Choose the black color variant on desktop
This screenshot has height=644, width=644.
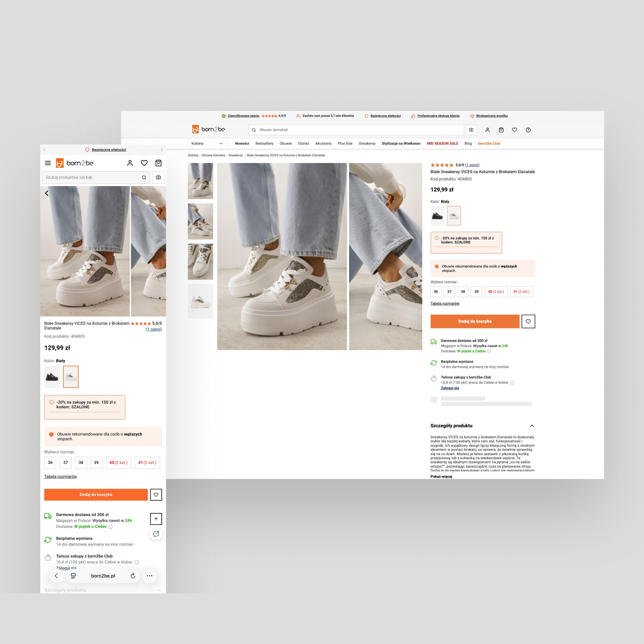point(437,216)
